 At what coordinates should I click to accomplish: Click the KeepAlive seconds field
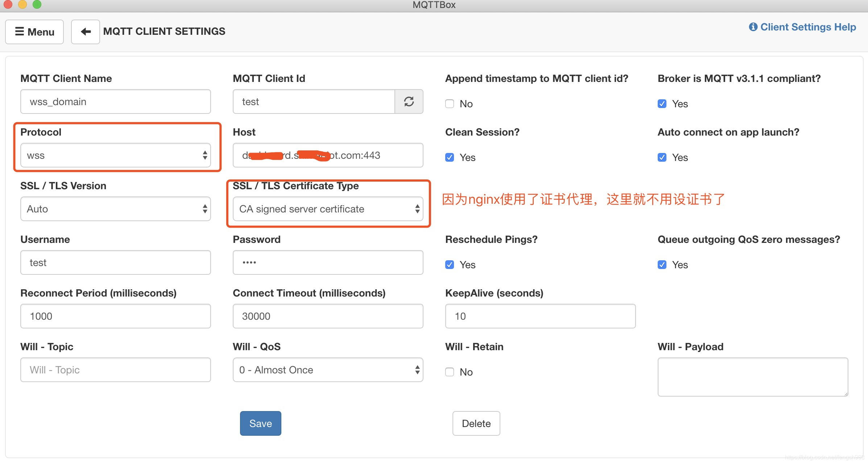pos(541,316)
